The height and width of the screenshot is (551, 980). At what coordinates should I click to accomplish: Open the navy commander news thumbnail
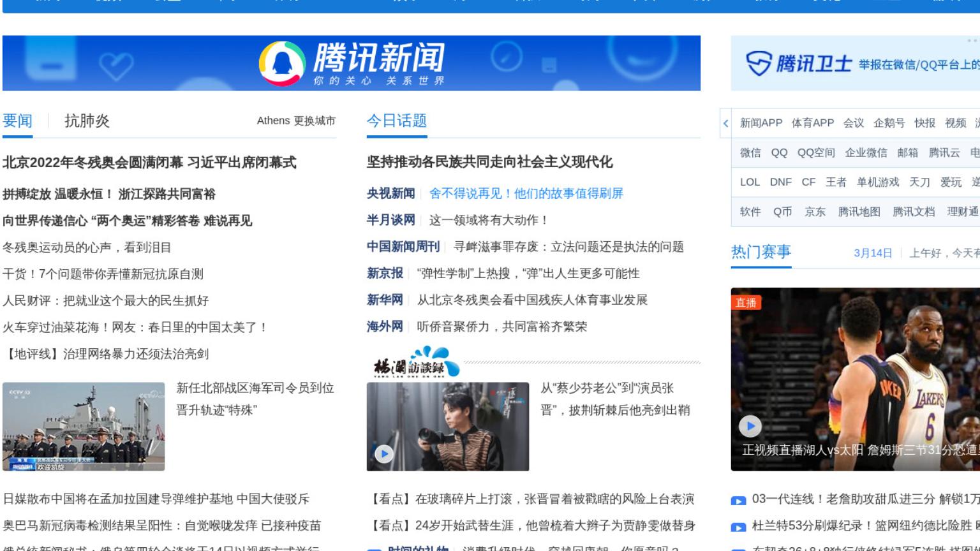pos(84,427)
